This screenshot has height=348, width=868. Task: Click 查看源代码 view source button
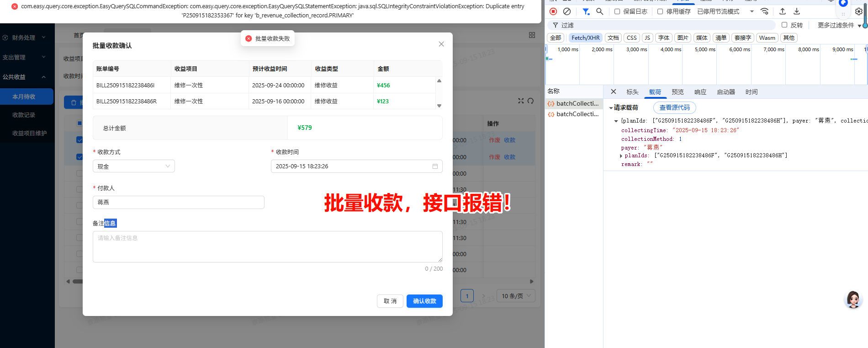tap(674, 107)
